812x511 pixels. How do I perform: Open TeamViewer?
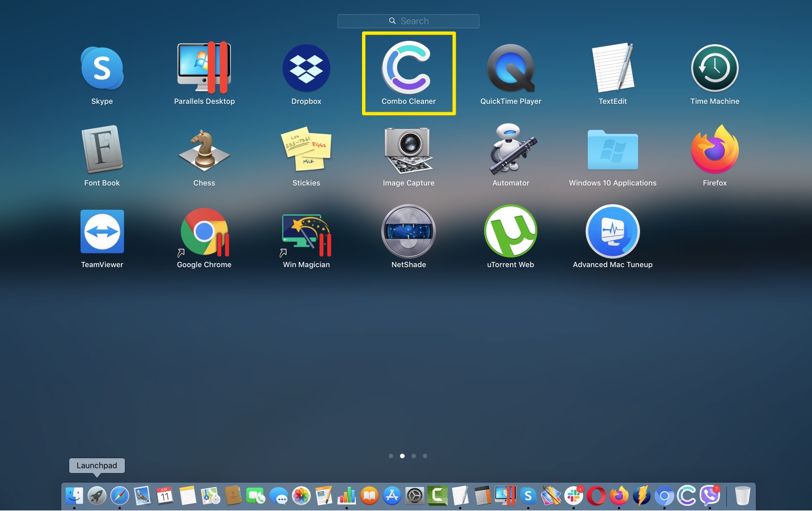coord(102,232)
